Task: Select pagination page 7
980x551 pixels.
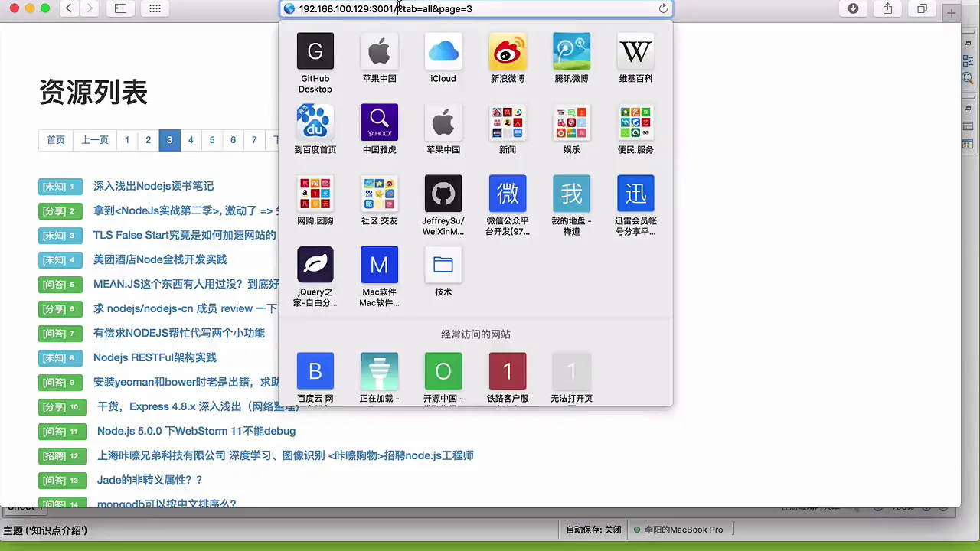Action: tap(254, 140)
